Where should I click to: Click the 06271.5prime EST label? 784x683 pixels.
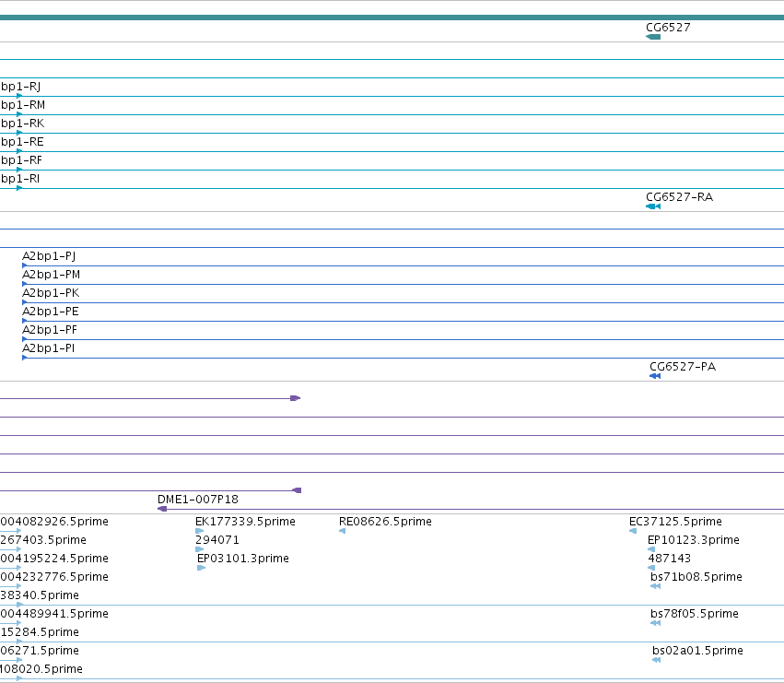[x=40, y=651]
